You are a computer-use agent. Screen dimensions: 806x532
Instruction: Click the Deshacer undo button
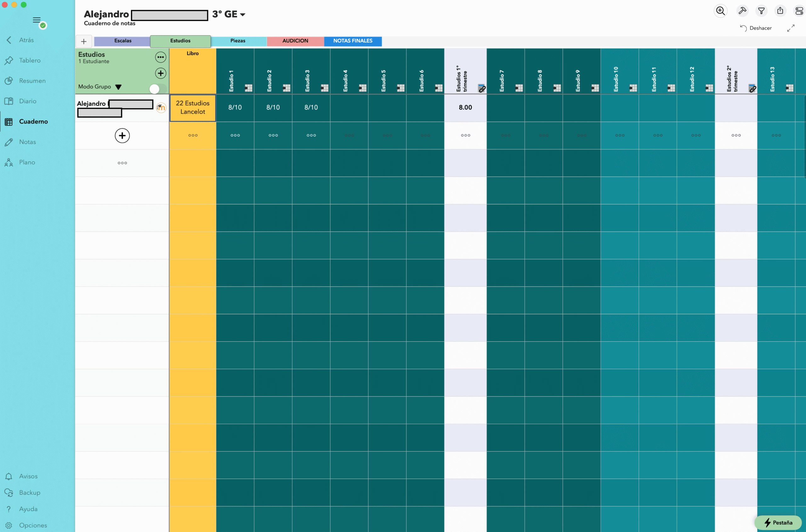click(x=756, y=28)
